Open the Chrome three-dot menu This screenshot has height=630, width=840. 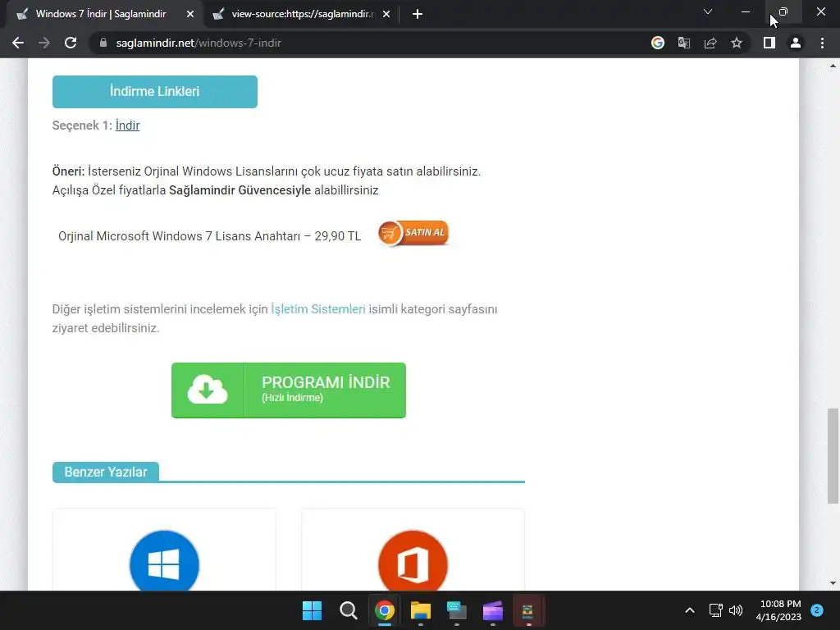click(822, 43)
